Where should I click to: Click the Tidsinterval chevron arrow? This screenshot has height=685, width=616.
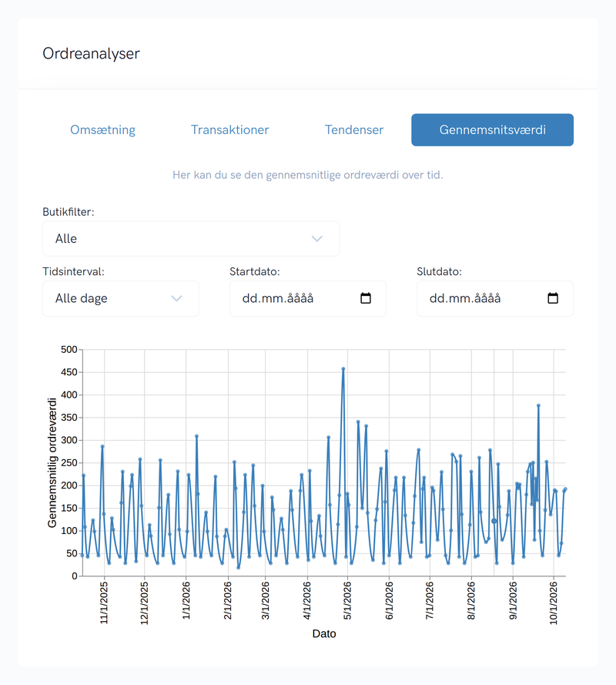coord(176,298)
